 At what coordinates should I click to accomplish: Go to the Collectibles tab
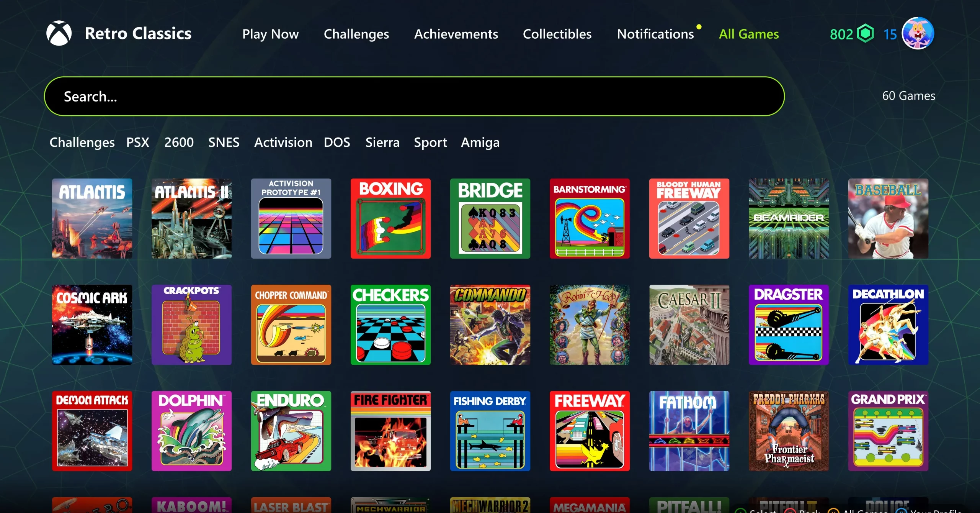557,34
